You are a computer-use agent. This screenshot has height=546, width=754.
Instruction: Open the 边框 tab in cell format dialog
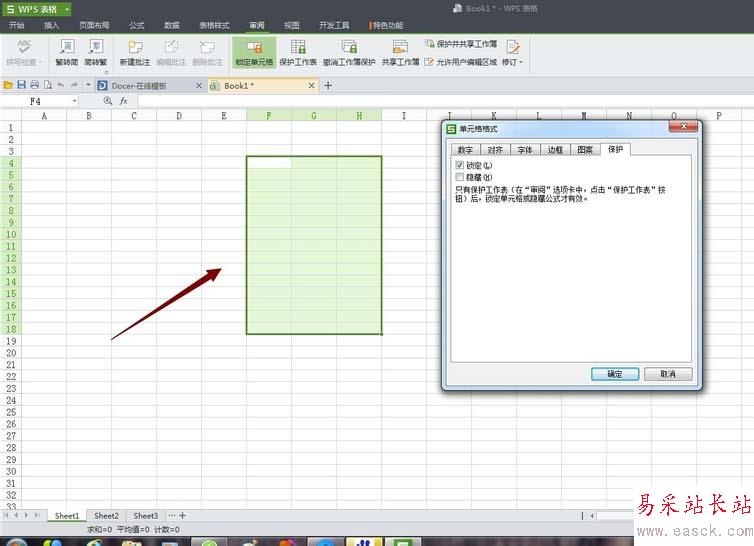tap(555, 150)
